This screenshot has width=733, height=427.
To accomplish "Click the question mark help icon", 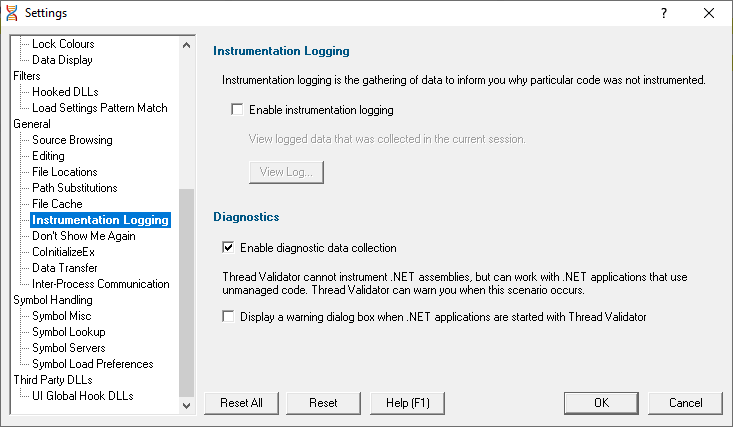I will [x=663, y=13].
